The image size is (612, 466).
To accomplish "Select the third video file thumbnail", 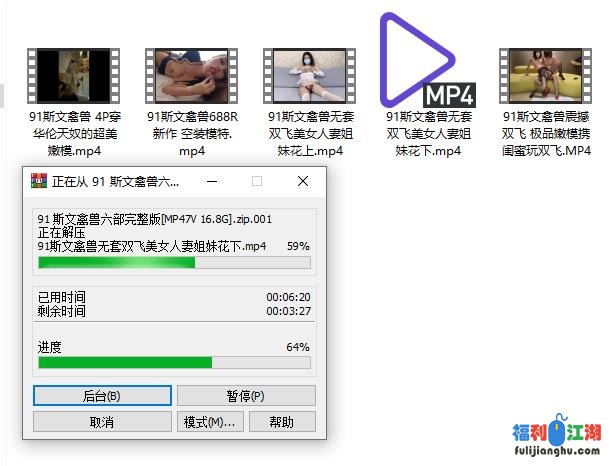I will point(310,76).
